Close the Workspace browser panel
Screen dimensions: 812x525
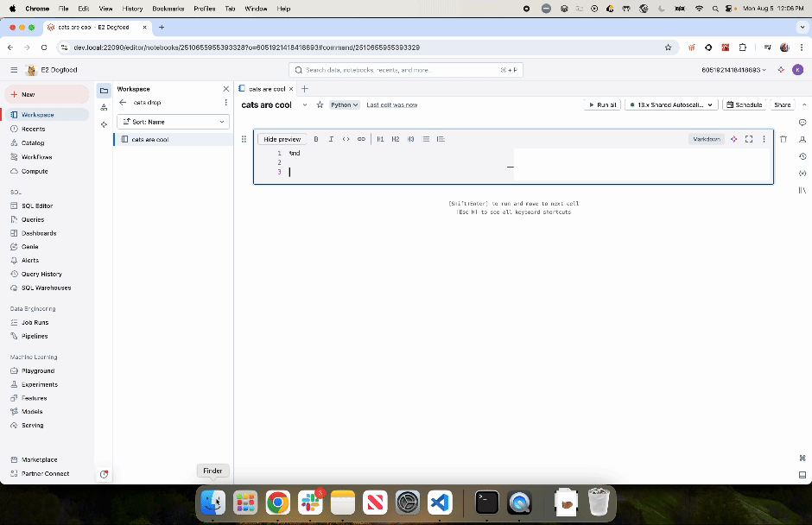point(226,89)
